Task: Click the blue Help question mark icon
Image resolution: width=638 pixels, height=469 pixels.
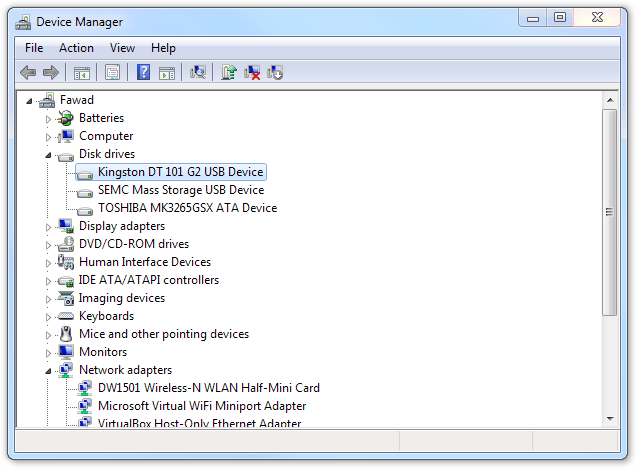Action: point(144,72)
